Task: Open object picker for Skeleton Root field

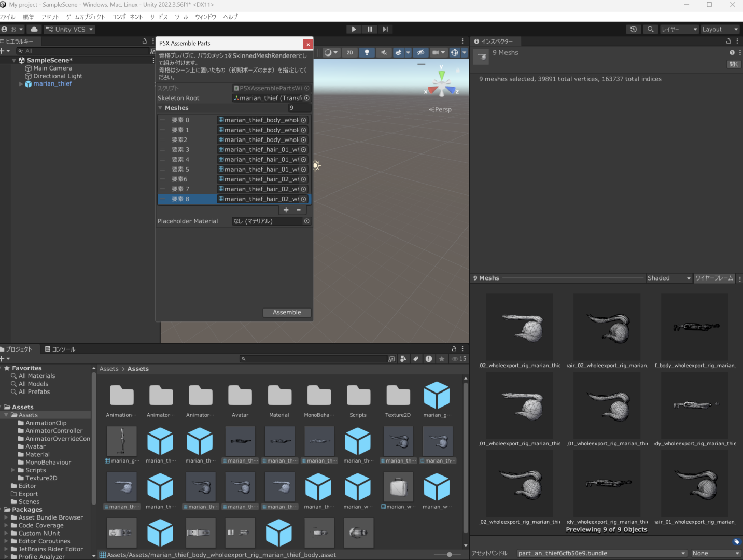Action: 307,98
